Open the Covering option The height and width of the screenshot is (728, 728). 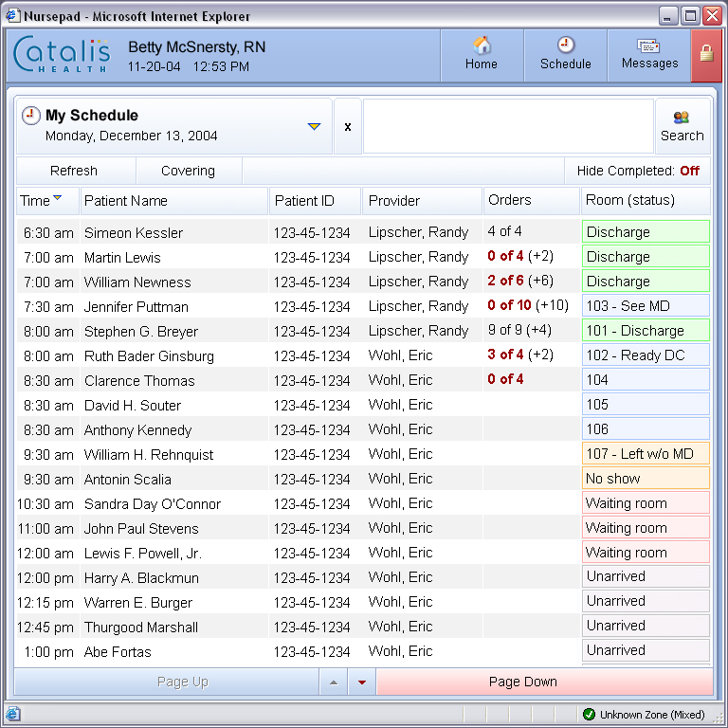coord(188,171)
